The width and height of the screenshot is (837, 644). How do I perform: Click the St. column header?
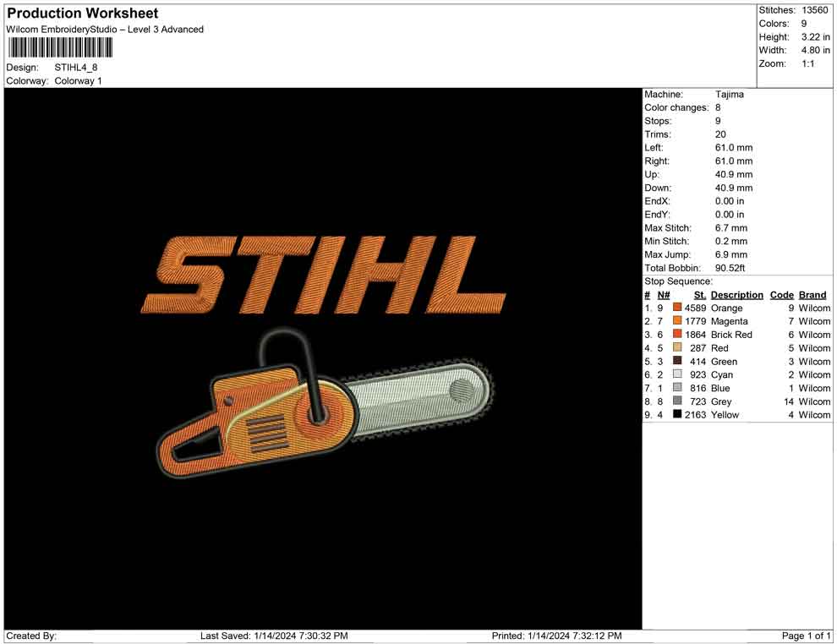tap(699, 294)
